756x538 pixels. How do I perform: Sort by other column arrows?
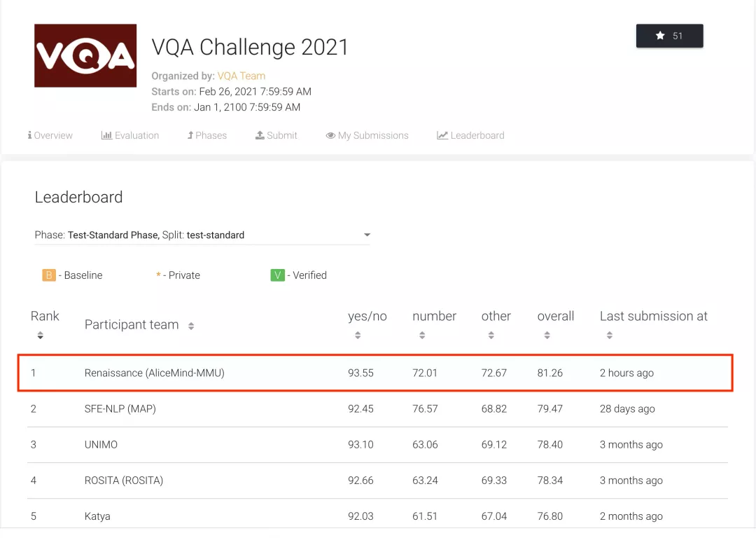click(x=491, y=336)
